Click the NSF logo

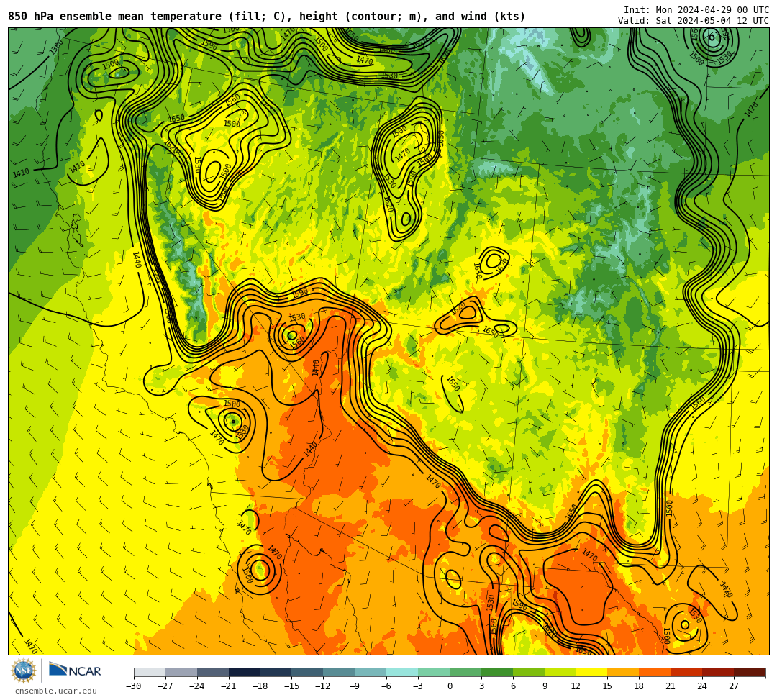click(24, 671)
